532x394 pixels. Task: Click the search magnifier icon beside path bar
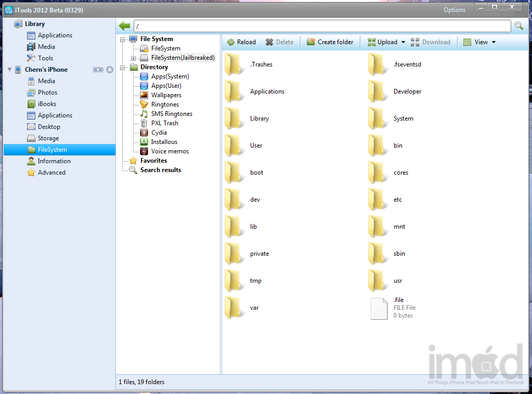(x=518, y=26)
